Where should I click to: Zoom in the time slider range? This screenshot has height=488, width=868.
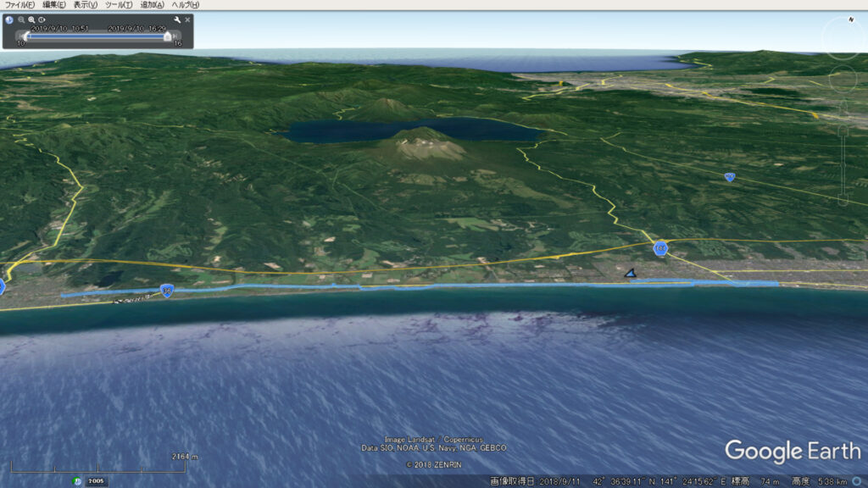31,19
